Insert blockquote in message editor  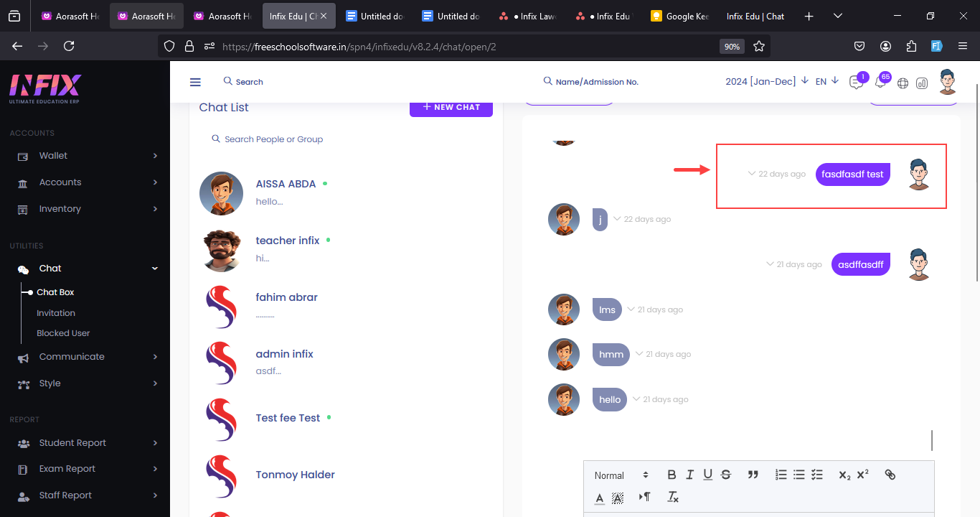753,475
